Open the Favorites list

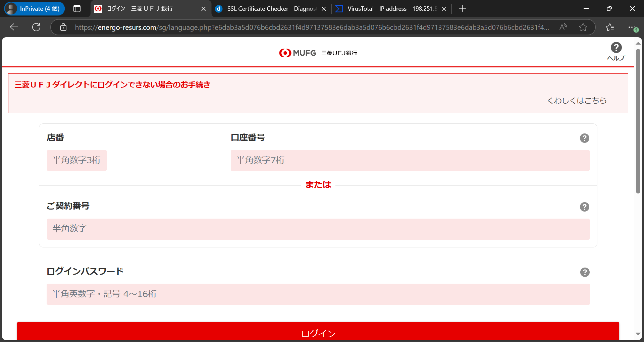610,27
